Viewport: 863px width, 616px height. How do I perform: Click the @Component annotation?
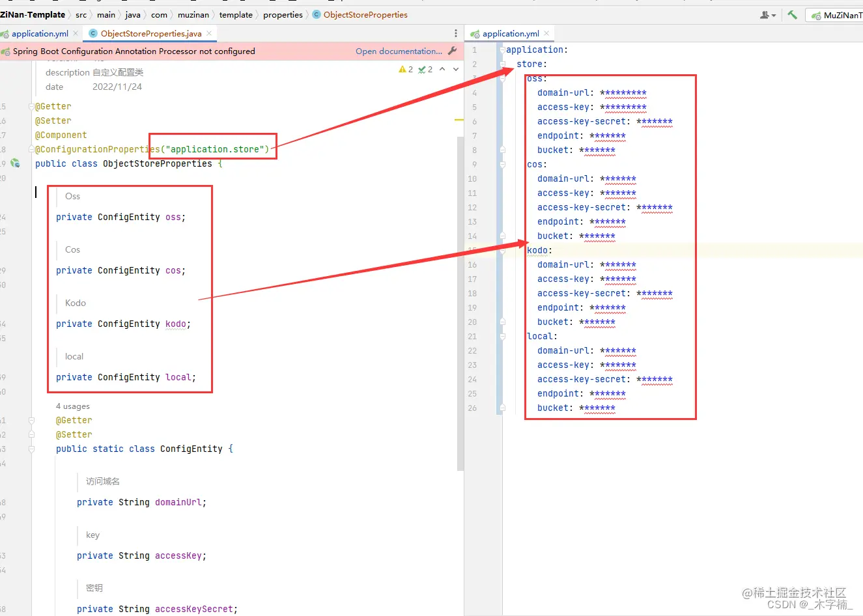(x=61, y=135)
